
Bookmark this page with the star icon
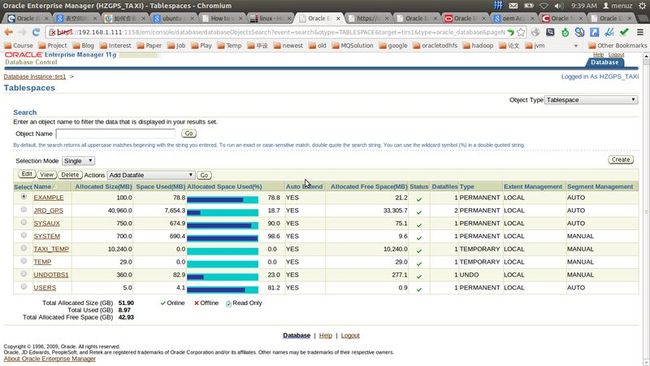[521, 32]
